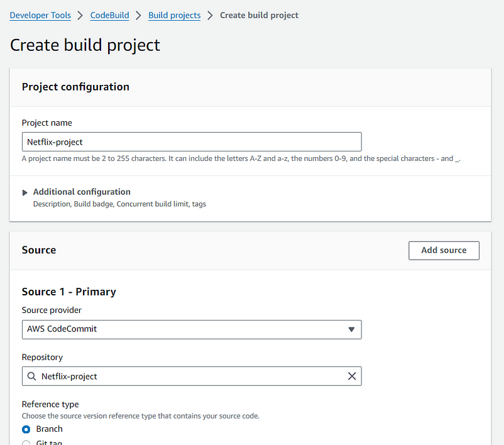The image size is (504, 445).
Task: Open the Netflix-project Repository search selector
Action: pyautogui.click(x=192, y=376)
